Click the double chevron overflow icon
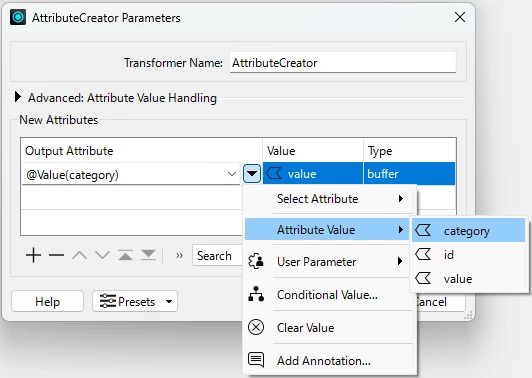The height and width of the screenshot is (378, 532). click(179, 256)
